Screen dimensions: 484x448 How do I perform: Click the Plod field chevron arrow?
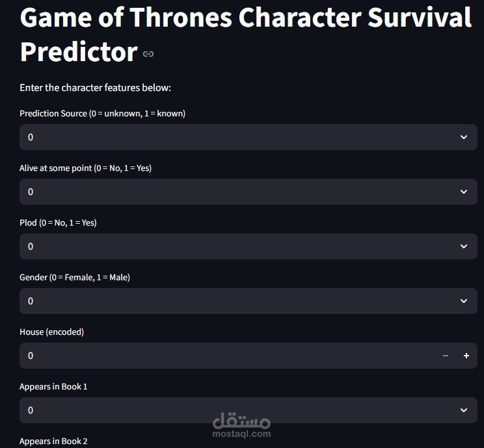click(464, 246)
